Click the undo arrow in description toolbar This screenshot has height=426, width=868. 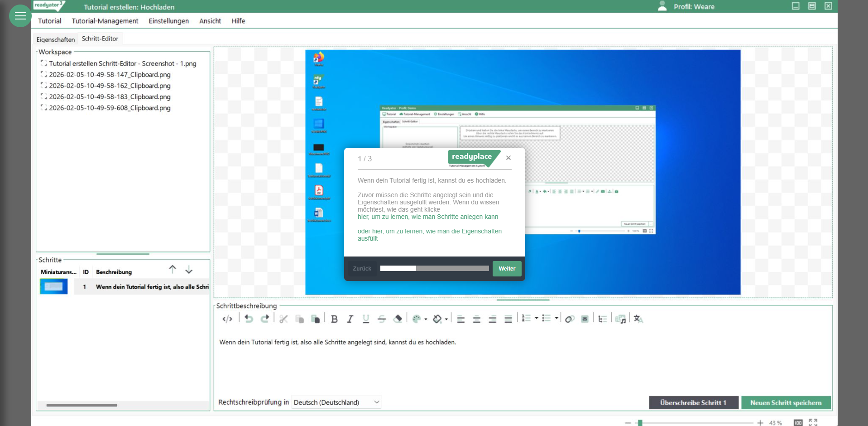coord(249,319)
